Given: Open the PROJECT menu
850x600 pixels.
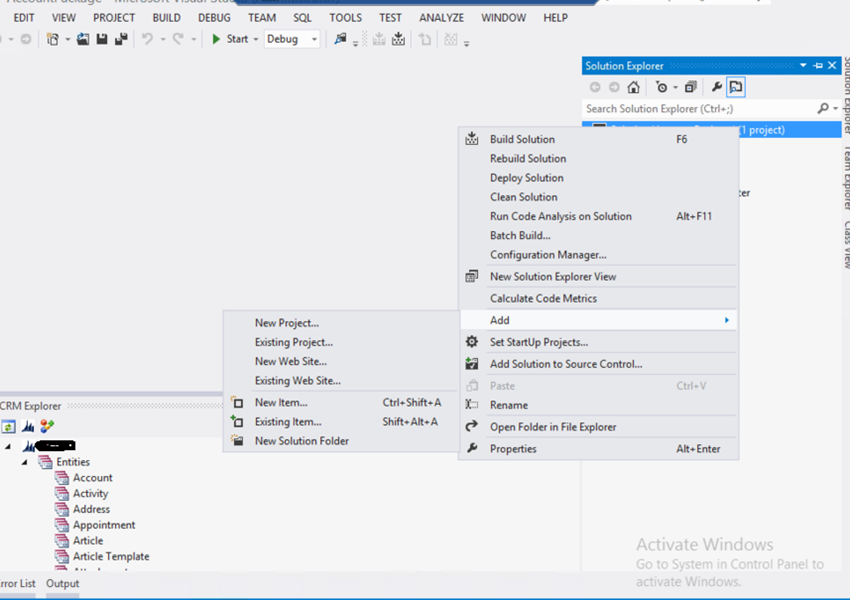Looking at the screenshot, I should 114,18.
